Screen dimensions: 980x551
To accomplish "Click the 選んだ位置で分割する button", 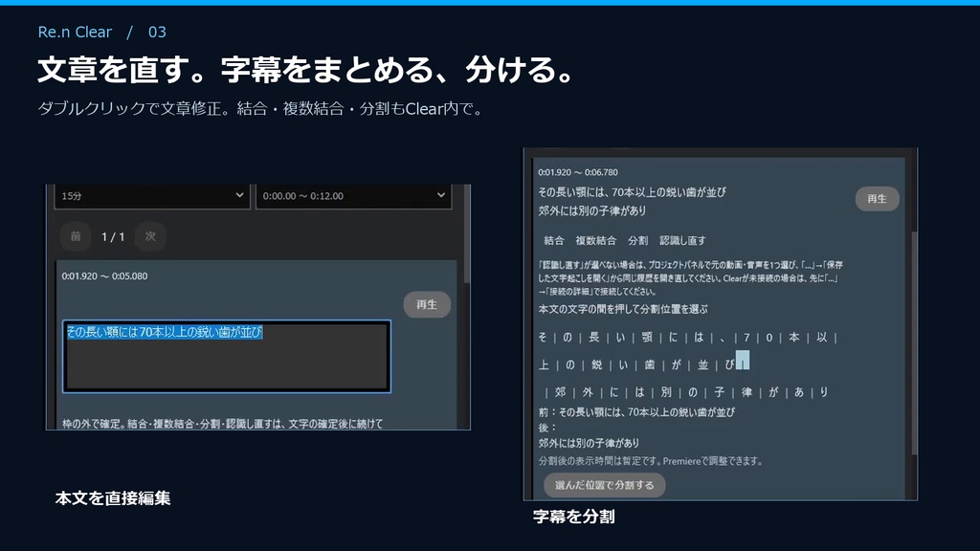I will pyautogui.click(x=605, y=485).
